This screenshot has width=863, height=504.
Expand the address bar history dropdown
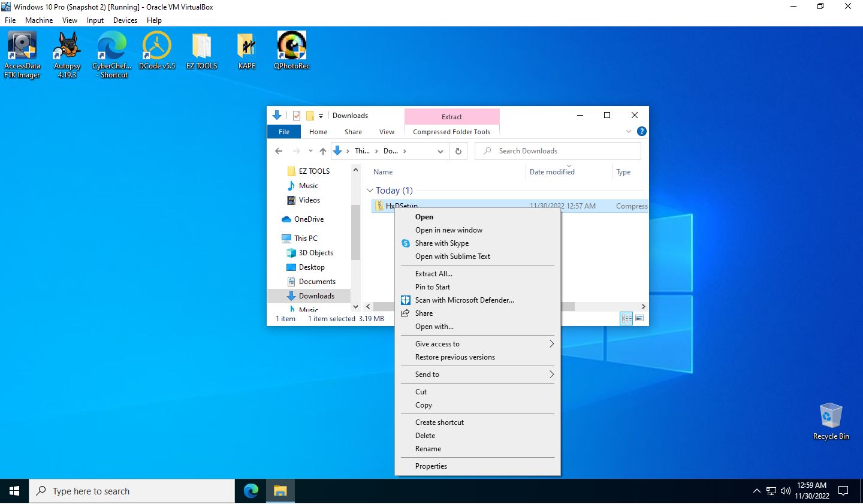(440, 151)
